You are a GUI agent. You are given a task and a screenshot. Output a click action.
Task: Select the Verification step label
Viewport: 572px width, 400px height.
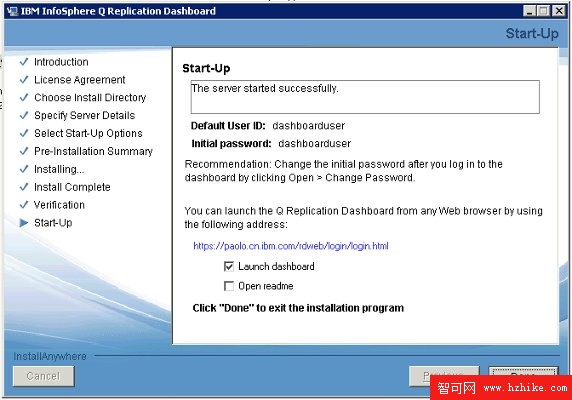pyautogui.click(x=59, y=205)
